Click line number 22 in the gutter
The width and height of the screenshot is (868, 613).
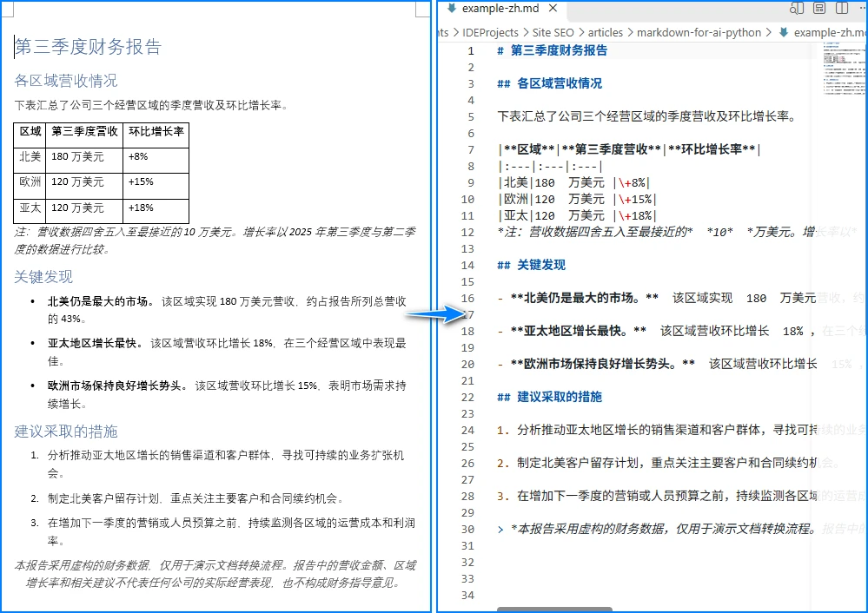point(467,397)
